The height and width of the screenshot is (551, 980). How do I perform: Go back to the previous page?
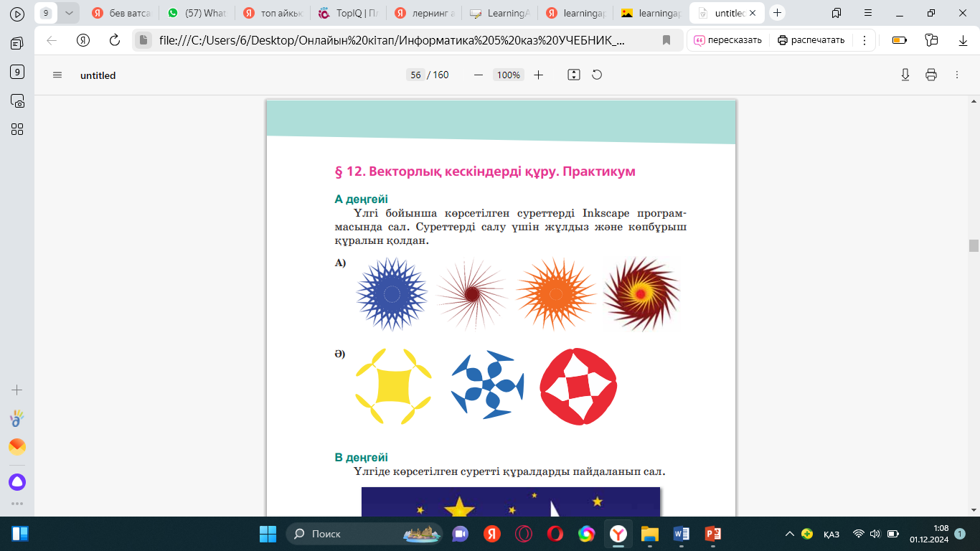pos(52,40)
